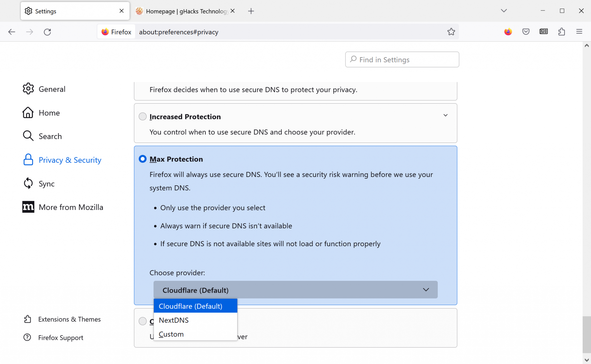Open Firefox Support
The height and width of the screenshot is (364, 591).
[61, 337]
